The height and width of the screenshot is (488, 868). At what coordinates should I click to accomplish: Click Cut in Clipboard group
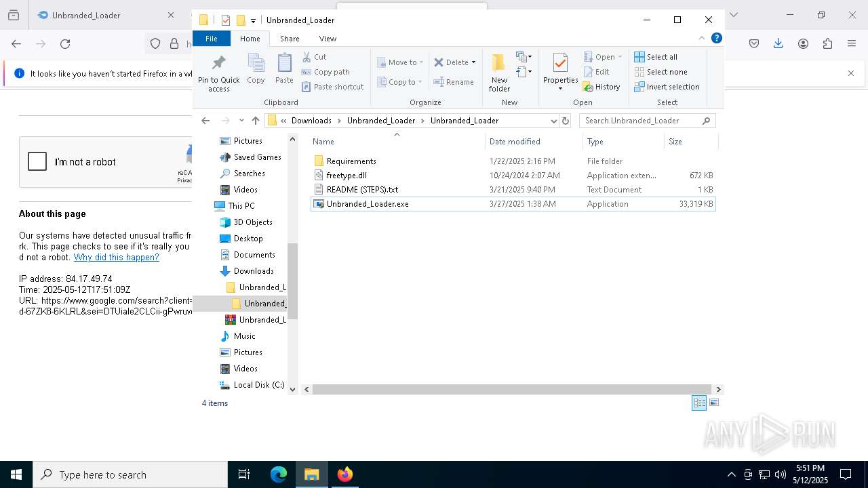click(314, 57)
